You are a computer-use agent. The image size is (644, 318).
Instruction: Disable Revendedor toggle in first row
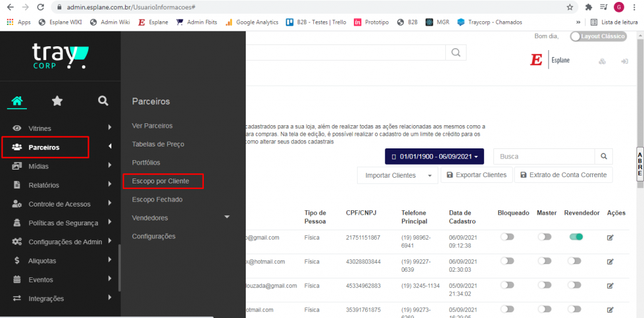pos(575,237)
